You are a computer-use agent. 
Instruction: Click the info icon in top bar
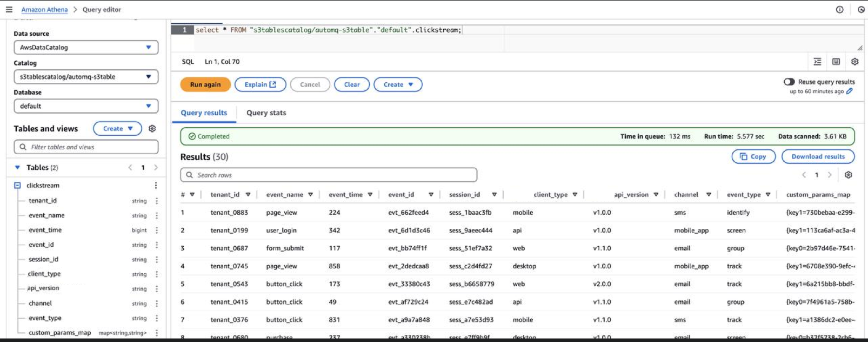pos(839,9)
